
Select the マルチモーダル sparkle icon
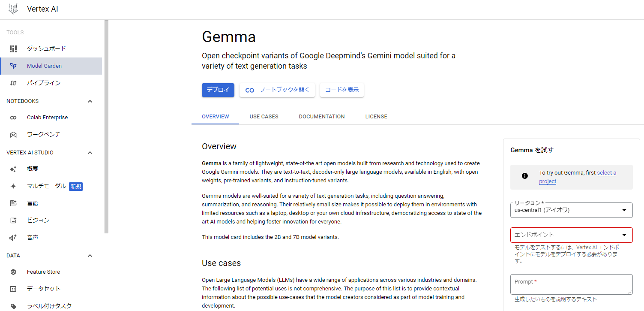click(13, 186)
